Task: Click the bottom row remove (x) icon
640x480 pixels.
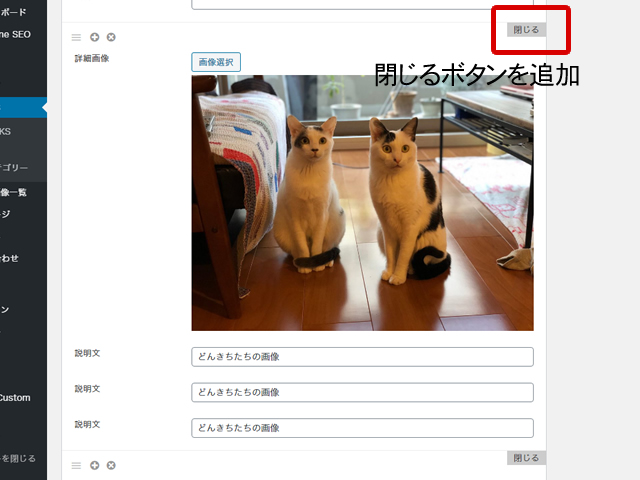Action: coord(111,465)
